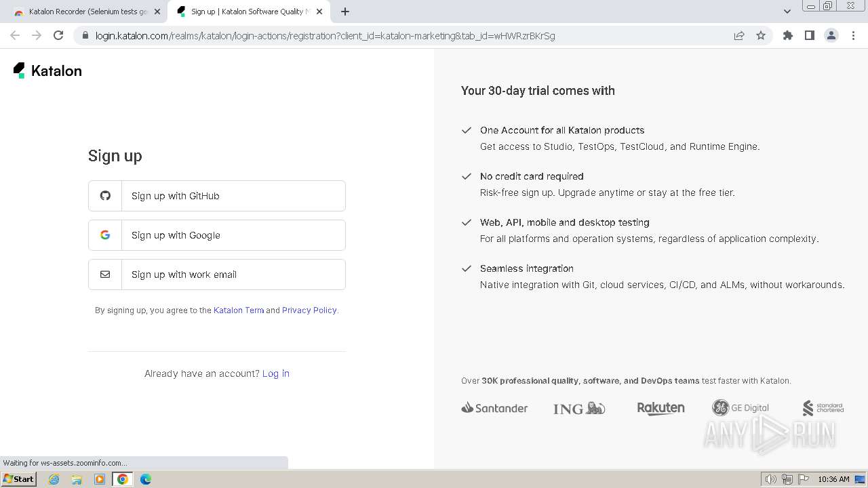Sign up with GitHub
The height and width of the screenshot is (488, 868).
pyautogui.click(x=217, y=196)
